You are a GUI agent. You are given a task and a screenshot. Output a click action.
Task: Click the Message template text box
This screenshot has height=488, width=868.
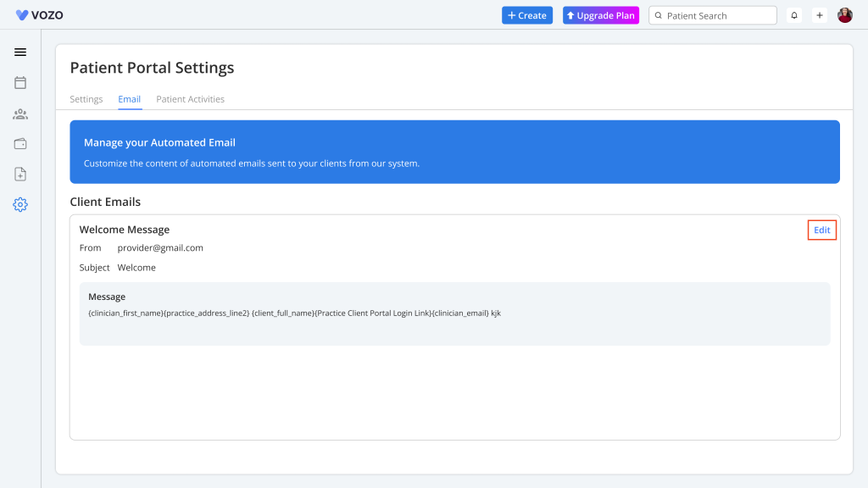coord(454,314)
